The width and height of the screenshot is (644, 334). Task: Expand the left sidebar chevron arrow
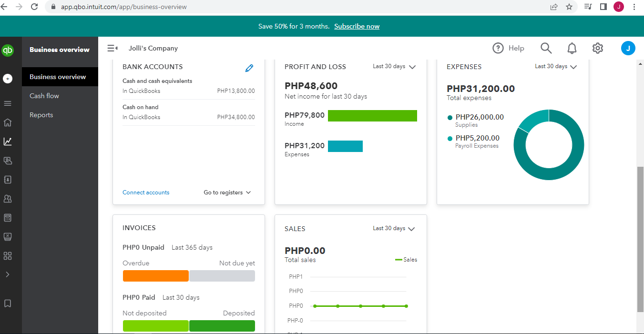[x=8, y=274]
